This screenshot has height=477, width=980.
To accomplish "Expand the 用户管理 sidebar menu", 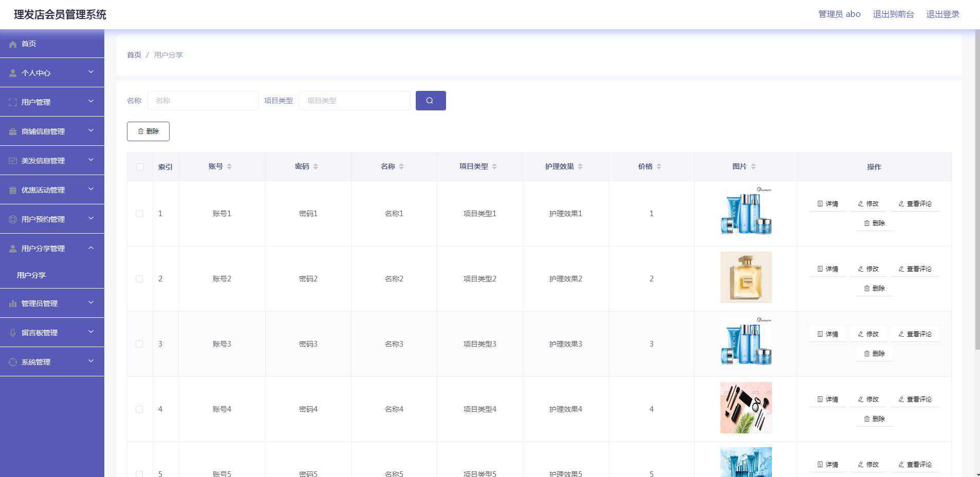I will 52,102.
